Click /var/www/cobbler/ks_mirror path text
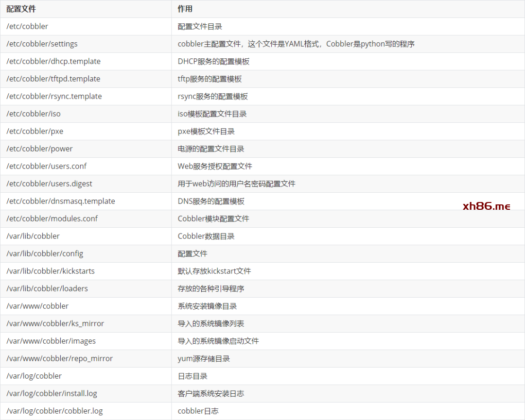Image resolution: width=525 pixels, height=420 pixels. [x=55, y=324]
